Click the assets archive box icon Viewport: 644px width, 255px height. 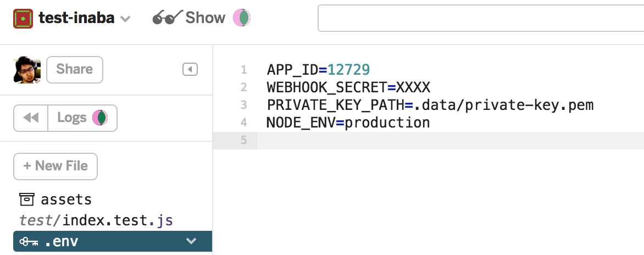tap(27, 199)
